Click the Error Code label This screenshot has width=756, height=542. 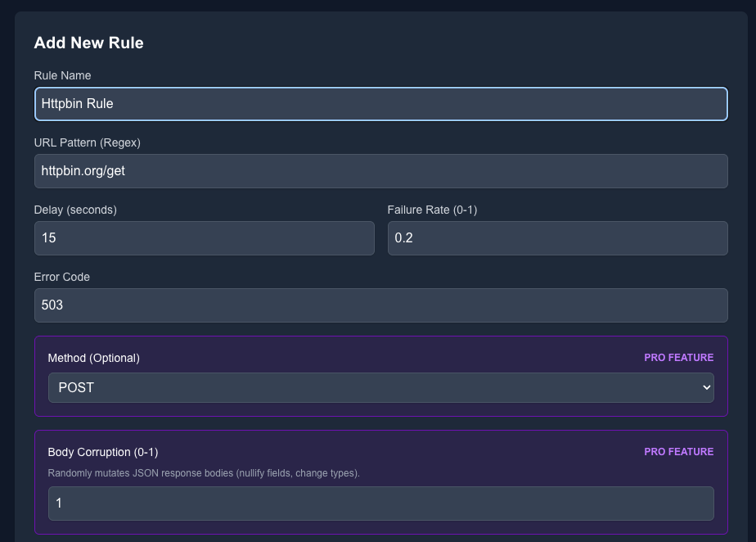coord(61,277)
